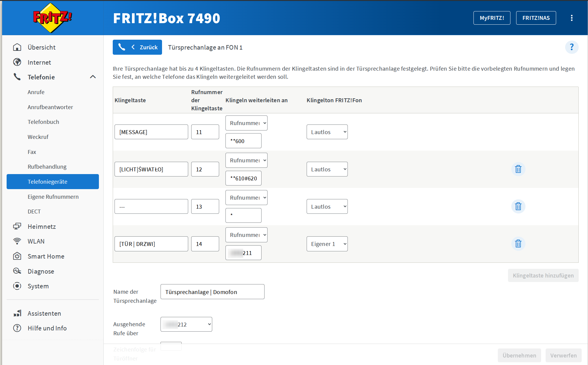
Task: Go to WLAN menu
Action: pos(36,241)
